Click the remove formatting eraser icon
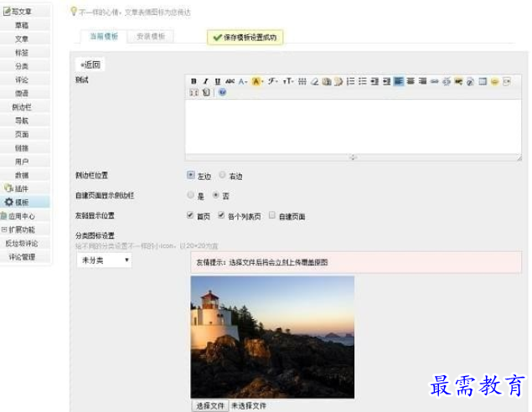Screen dimensions: 532x412 (x=315, y=81)
